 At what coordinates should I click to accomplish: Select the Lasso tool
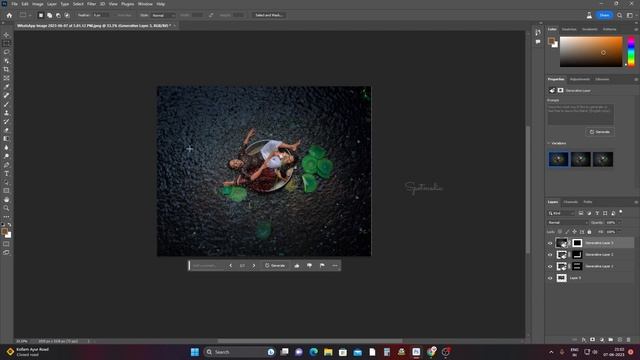tap(7, 52)
